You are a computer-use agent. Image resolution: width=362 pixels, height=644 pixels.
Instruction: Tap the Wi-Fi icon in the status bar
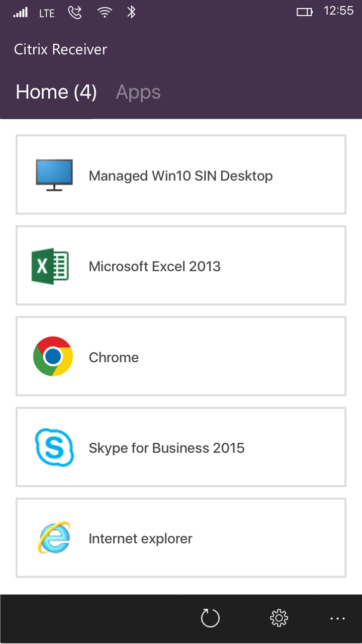tap(105, 12)
